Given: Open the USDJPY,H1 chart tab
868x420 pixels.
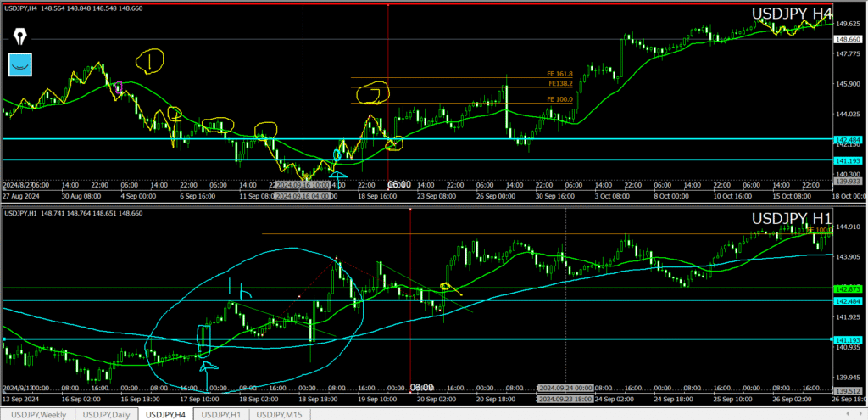Looking at the screenshot, I should (x=223, y=414).
